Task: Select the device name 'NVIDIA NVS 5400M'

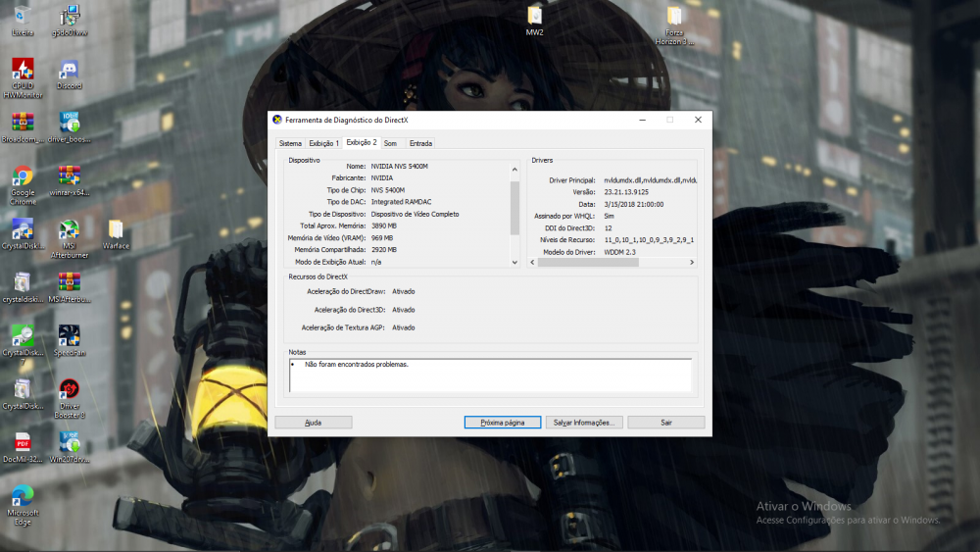Action: (400, 167)
